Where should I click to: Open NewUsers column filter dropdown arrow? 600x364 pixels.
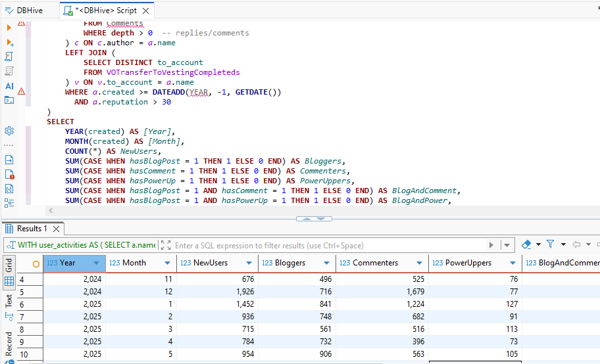(x=249, y=263)
